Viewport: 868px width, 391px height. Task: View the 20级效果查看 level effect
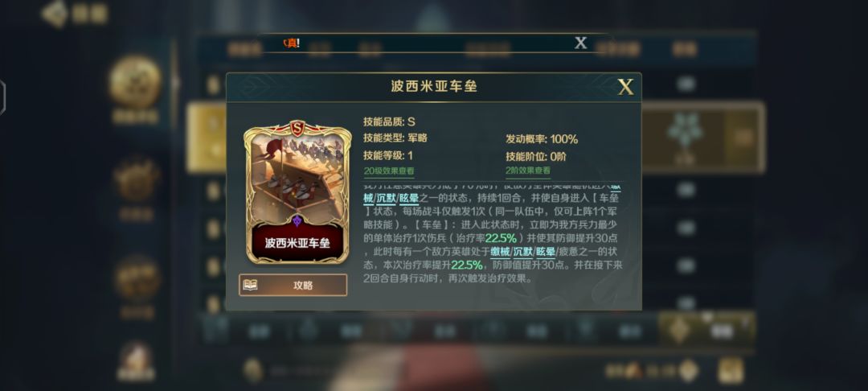click(389, 171)
